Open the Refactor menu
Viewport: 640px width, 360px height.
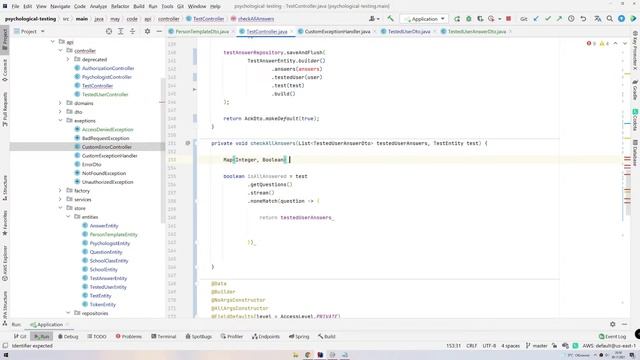pyautogui.click(x=120, y=6)
